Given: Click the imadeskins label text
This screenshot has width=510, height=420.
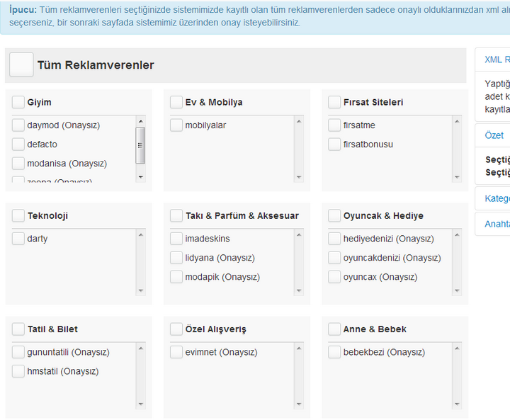Looking at the screenshot, I should [x=207, y=239].
